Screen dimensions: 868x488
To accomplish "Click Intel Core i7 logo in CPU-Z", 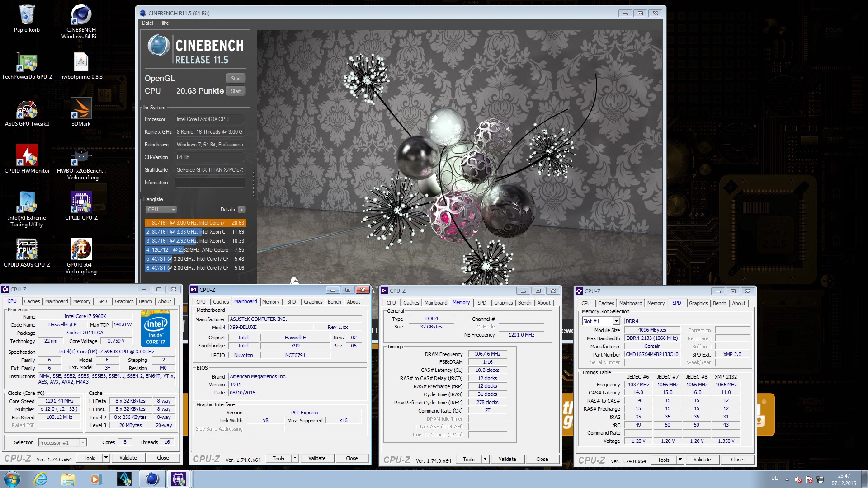I will click(156, 328).
